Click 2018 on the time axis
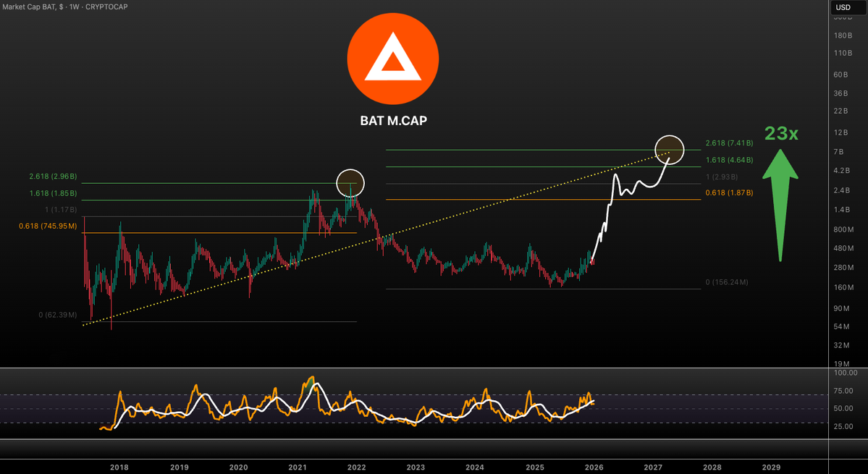 (119, 467)
